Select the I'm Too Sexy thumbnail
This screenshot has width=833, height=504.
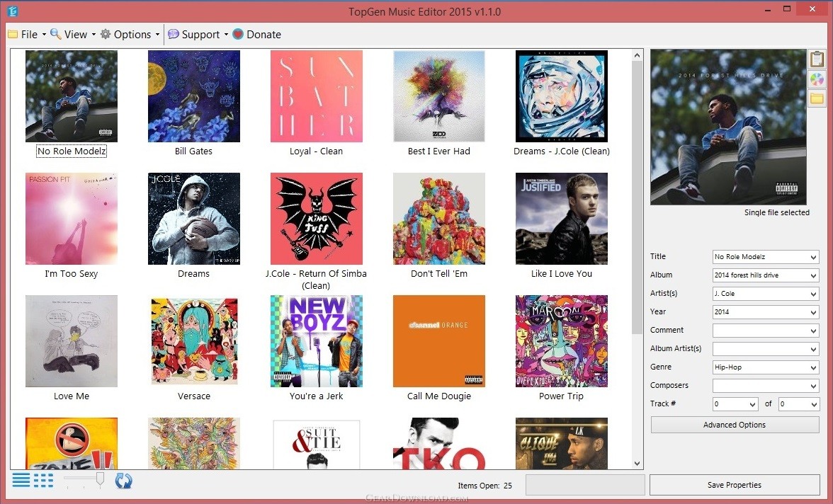click(72, 219)
